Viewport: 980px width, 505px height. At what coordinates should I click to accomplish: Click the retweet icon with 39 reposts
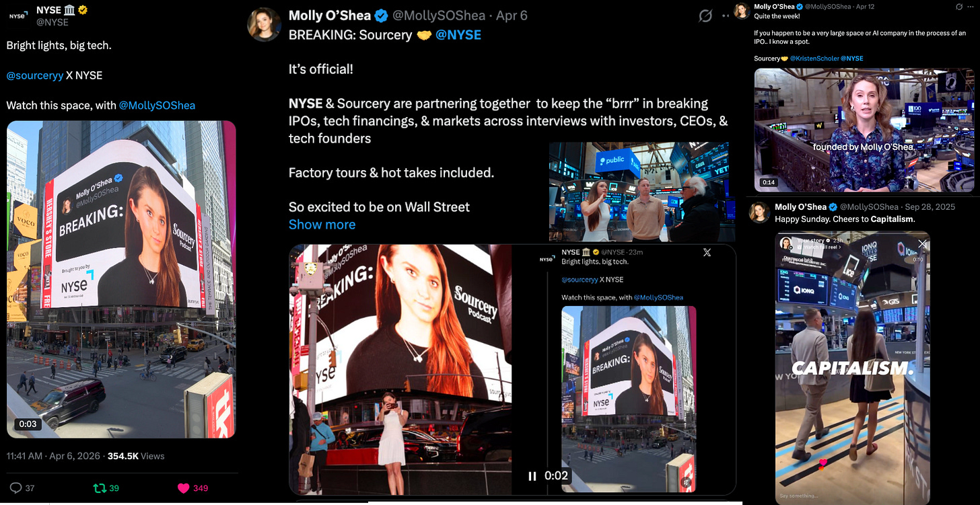tap(98, 488)
